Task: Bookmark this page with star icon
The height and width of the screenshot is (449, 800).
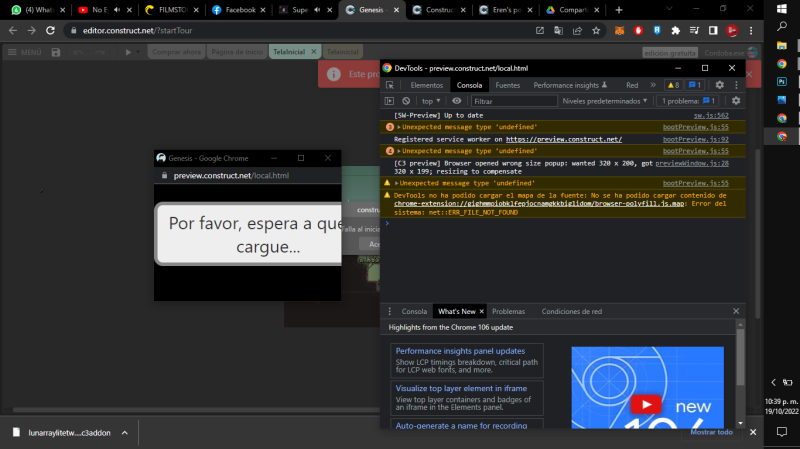Action: [x=596, y=31]
